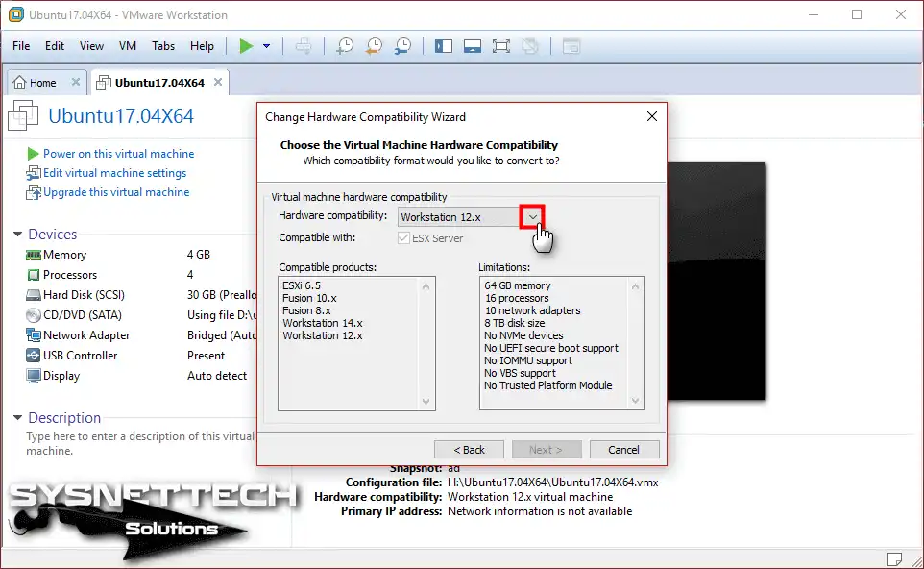Click scroll up arrow in Compatible products list
The width and height of the screenshot is (924, 569).
pos(426,286)
